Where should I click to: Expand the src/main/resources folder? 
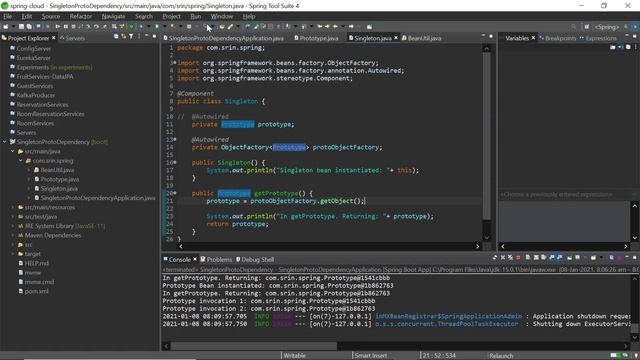pos(13,207)
